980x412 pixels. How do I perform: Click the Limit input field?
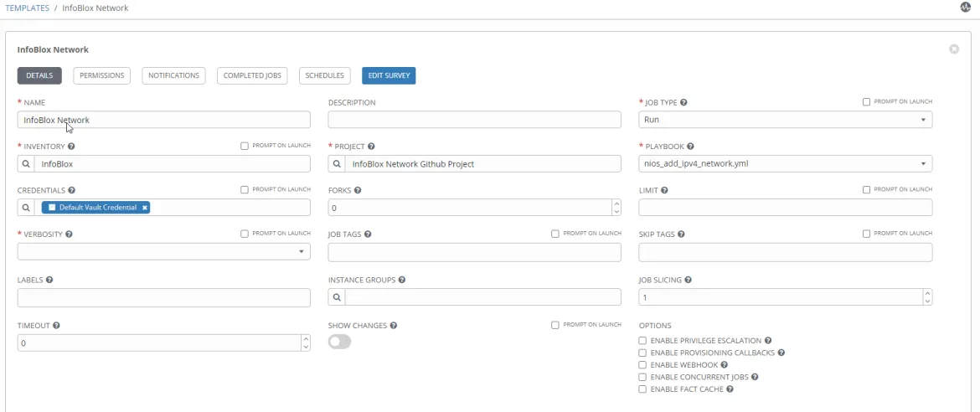[x=785, y=208]
